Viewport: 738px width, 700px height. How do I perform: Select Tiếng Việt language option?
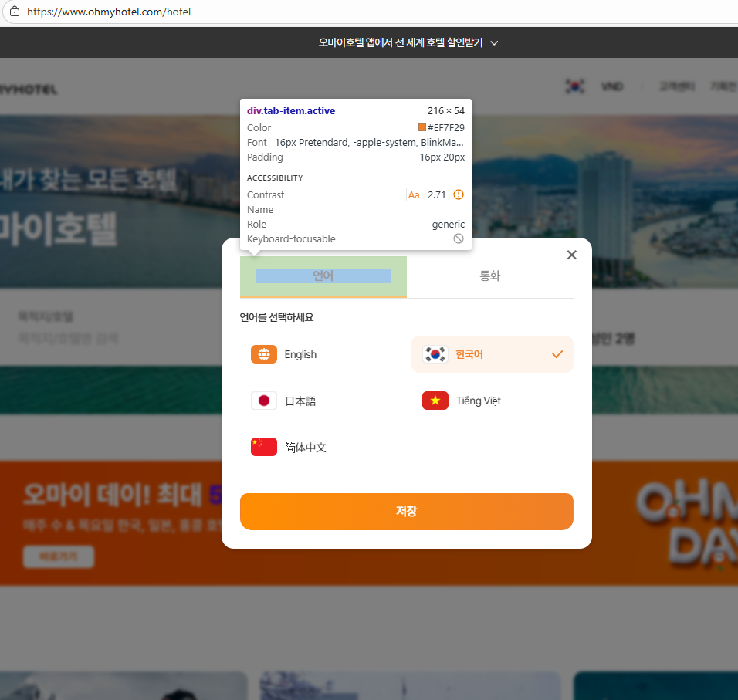coord(493,401)
